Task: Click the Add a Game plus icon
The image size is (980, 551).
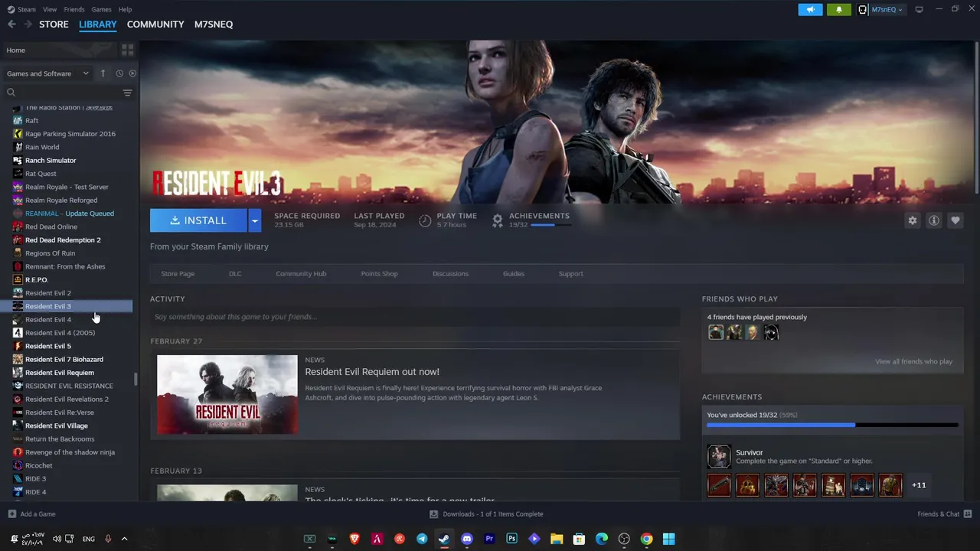Action: pos(11,514)
